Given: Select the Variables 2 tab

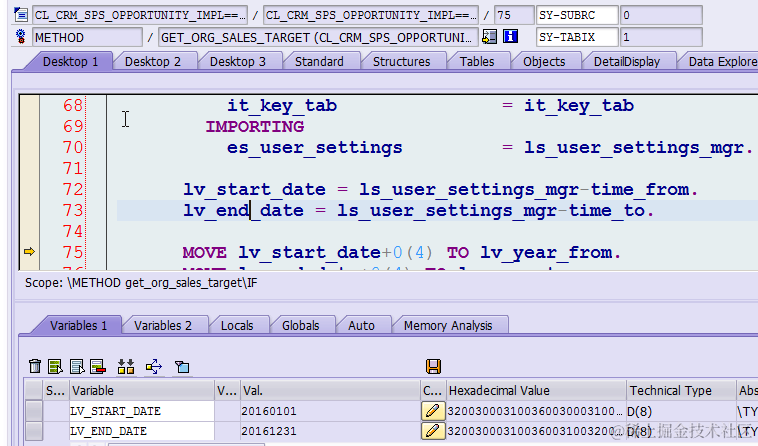Looking at the screenshot, I should [x=163, y=326].
